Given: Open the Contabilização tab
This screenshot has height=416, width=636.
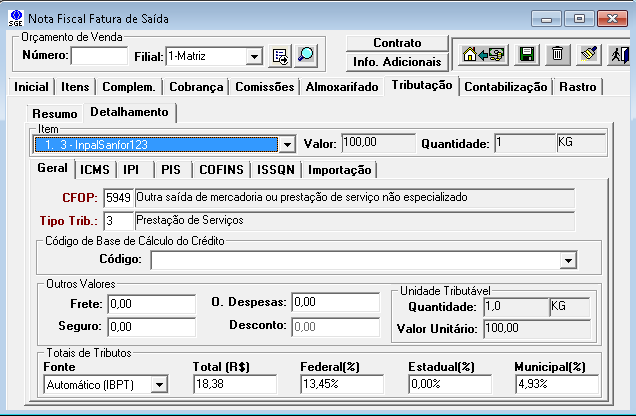Looking at the screenshot, I should 506,87.
